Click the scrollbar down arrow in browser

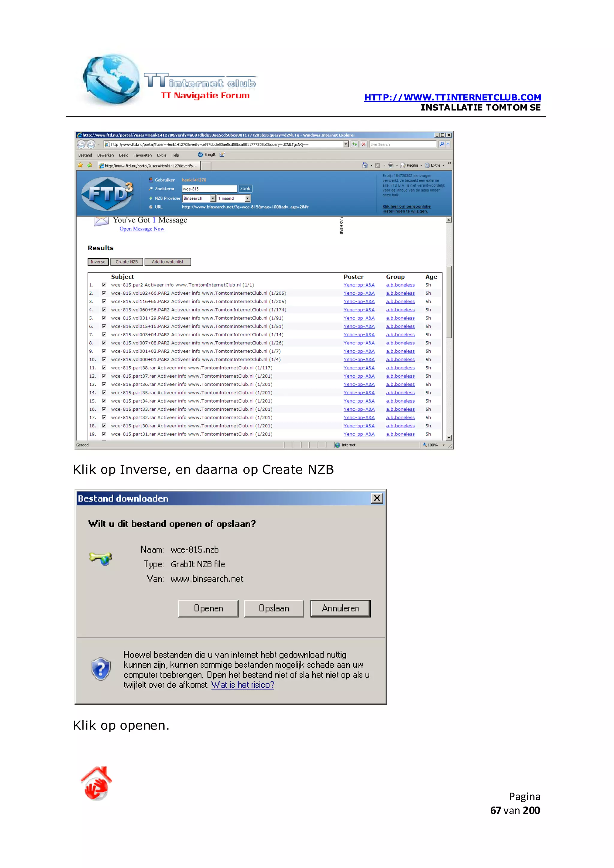pyautogui.click(x=449, y=437)
